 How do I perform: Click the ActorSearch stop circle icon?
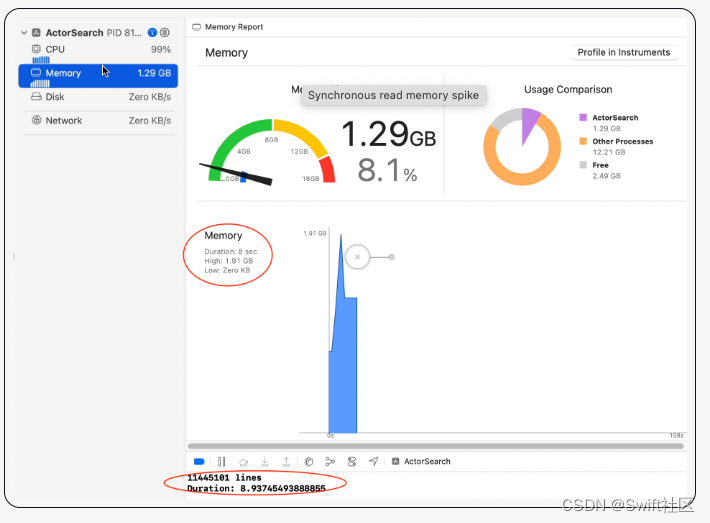point(165,33)
